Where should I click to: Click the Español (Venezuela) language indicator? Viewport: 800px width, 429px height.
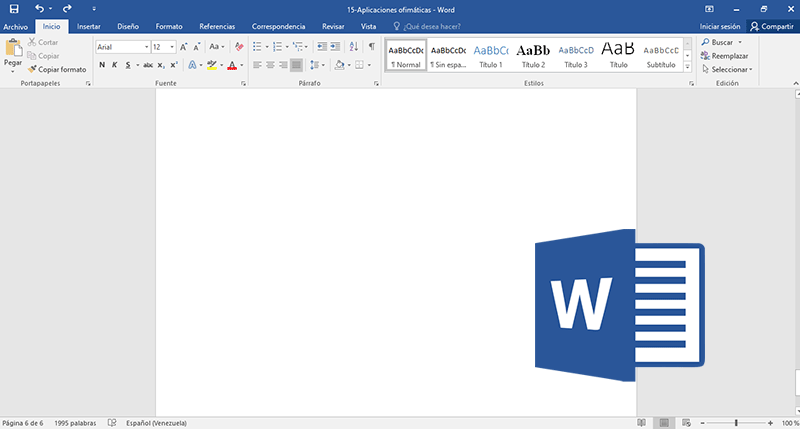[x=156, y=423]
